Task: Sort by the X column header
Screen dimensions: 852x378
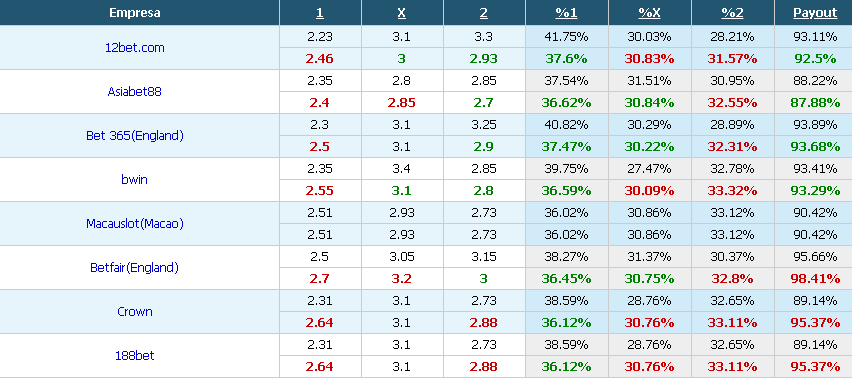Action: click(x=402, y=13)
